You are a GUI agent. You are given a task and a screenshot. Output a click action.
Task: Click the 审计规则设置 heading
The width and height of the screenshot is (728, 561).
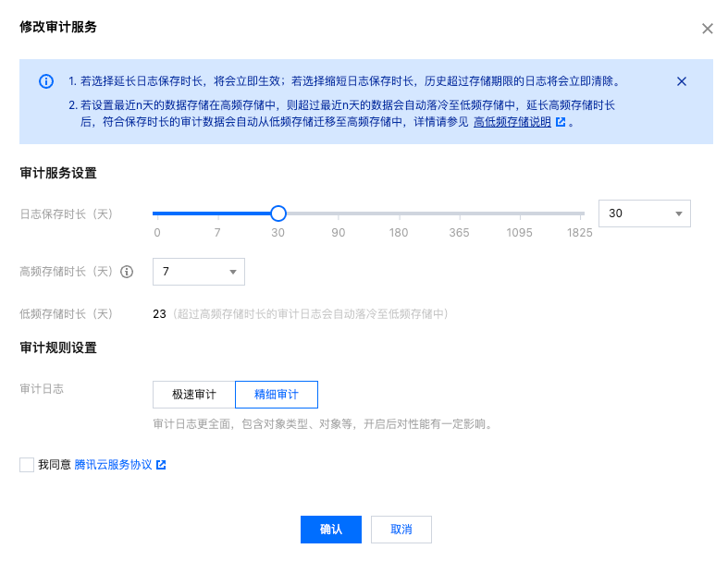click(58, 348)
